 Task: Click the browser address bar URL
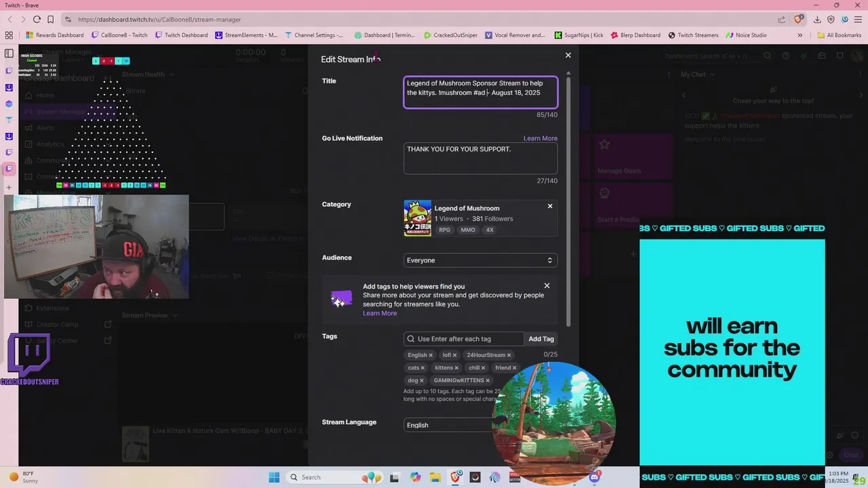(159, 19)
